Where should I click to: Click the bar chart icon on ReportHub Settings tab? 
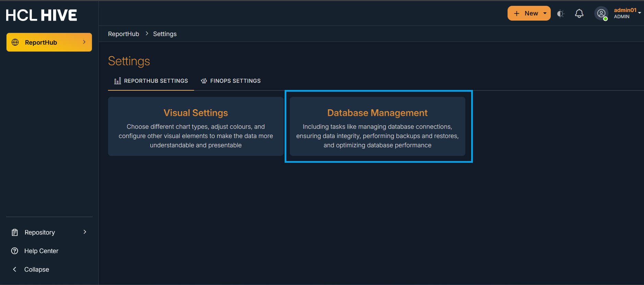tap(118, 81)
